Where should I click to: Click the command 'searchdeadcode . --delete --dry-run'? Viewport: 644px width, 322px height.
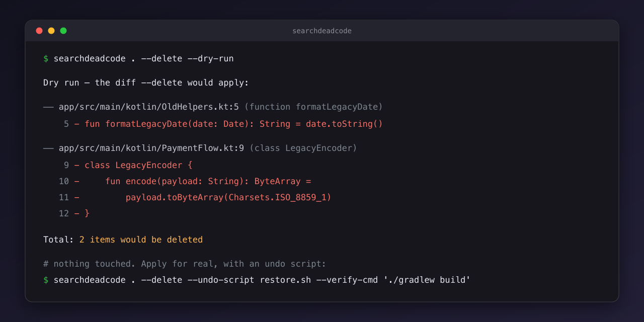(x=143, y=58)
